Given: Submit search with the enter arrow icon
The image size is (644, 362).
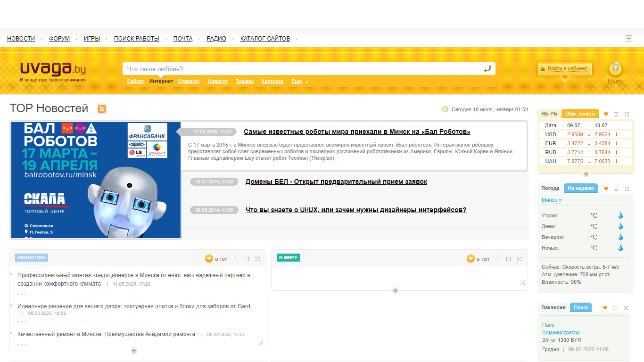Looking at the screenshot, I should pos(487,69).
